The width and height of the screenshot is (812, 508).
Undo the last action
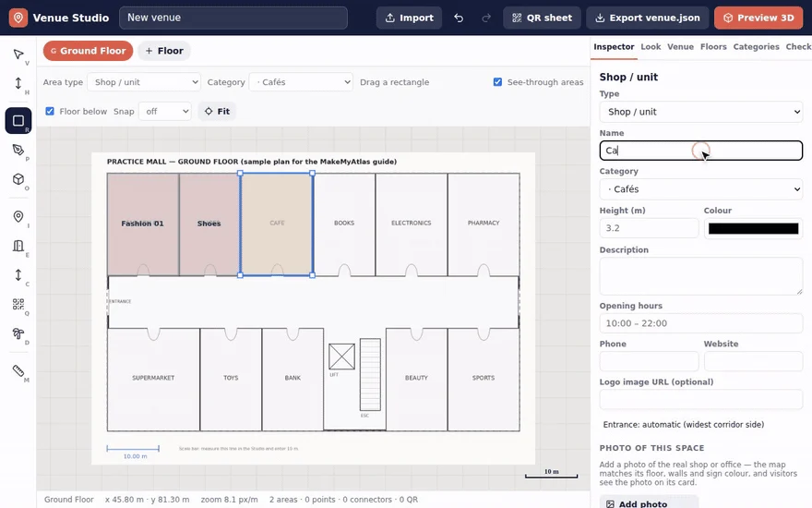tap(459, 18)
